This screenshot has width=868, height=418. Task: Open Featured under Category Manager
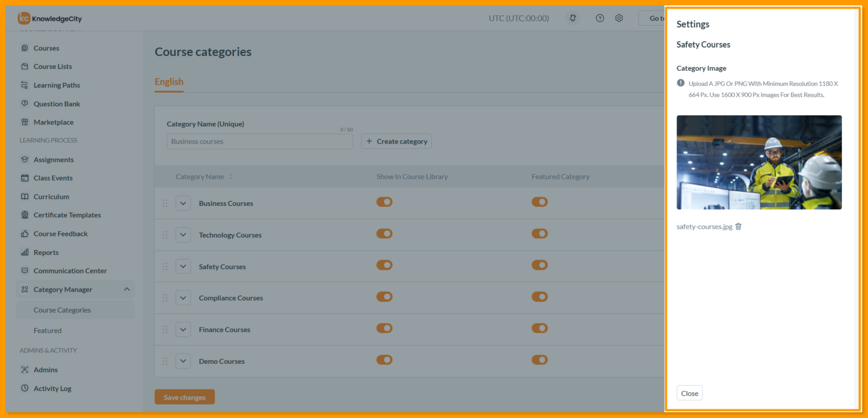(47, 330)
